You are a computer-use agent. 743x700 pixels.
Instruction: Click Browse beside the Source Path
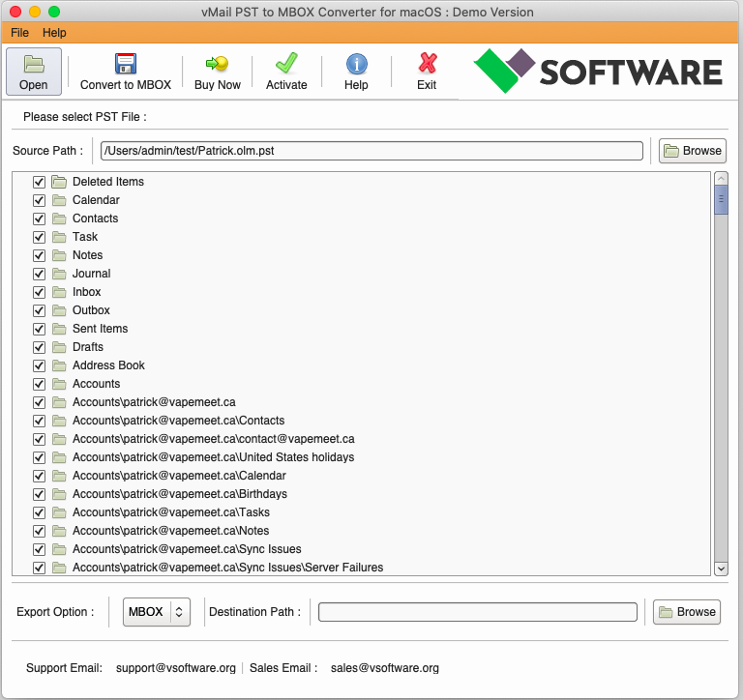[x=693, y=151]
